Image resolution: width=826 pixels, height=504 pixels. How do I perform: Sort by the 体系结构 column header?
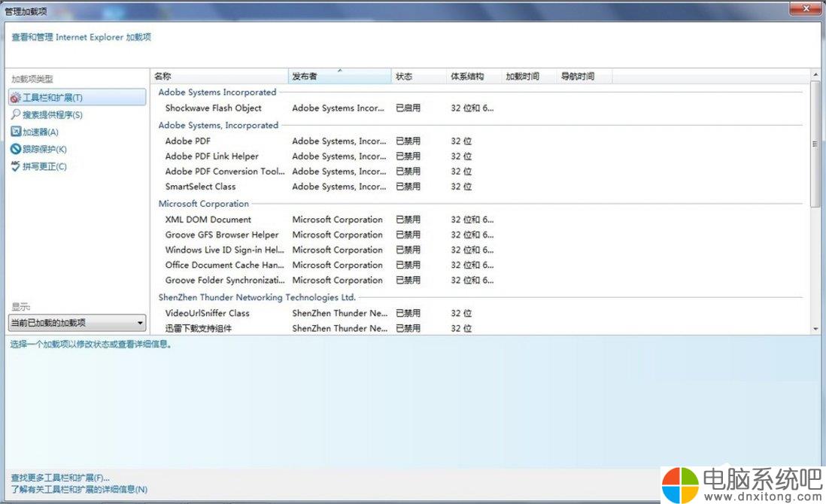pyautogui.click(x=474, y=77)
